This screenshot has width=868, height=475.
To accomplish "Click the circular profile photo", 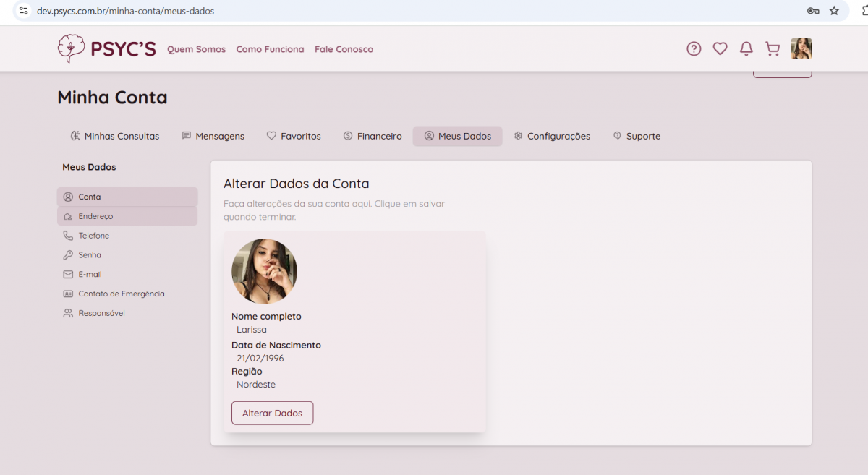I will [x=264, y=271].
